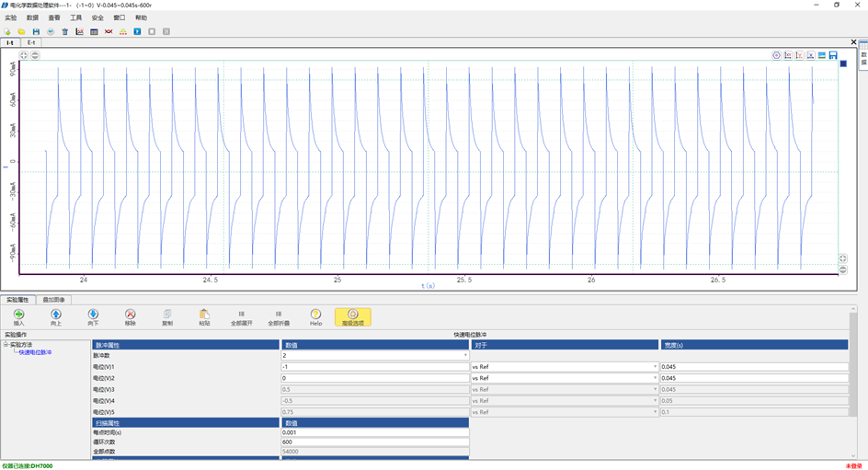Click the 仪器已连接:DH7000 status text
The width and height of the screenshot is (868, 470).
tap(28, 466)
